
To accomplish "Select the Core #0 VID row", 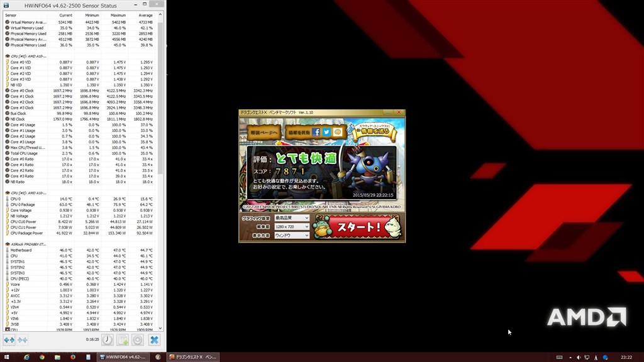I will (x=79, y=62).
